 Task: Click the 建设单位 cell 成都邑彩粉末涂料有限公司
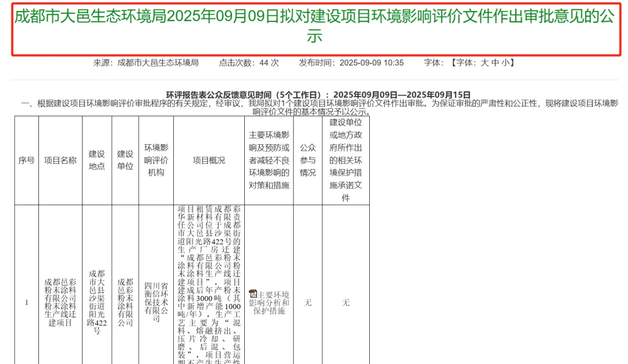tap(125, 302)
